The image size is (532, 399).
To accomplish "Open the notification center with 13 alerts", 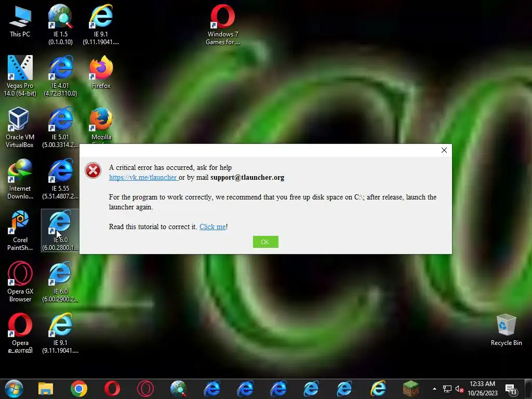I will 511,389.
